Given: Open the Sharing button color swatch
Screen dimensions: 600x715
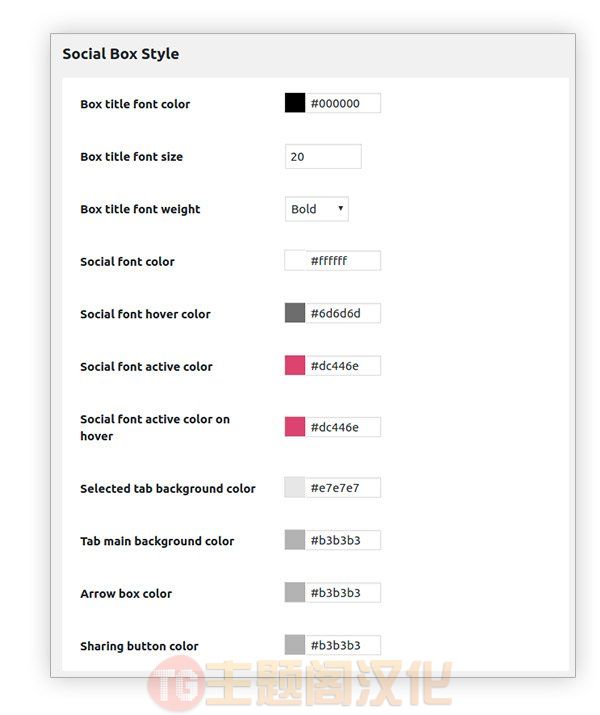Looking at the screenshot, I should (295, 645).
